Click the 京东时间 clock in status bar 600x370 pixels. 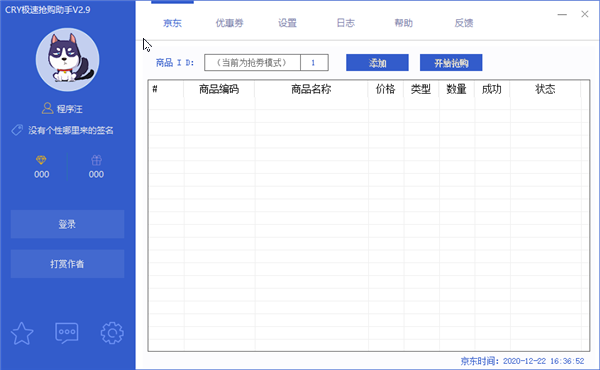pos(522,361)
